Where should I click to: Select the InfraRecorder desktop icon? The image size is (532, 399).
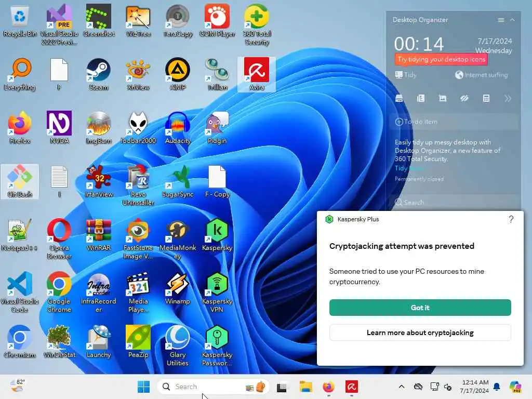point(99,292)
